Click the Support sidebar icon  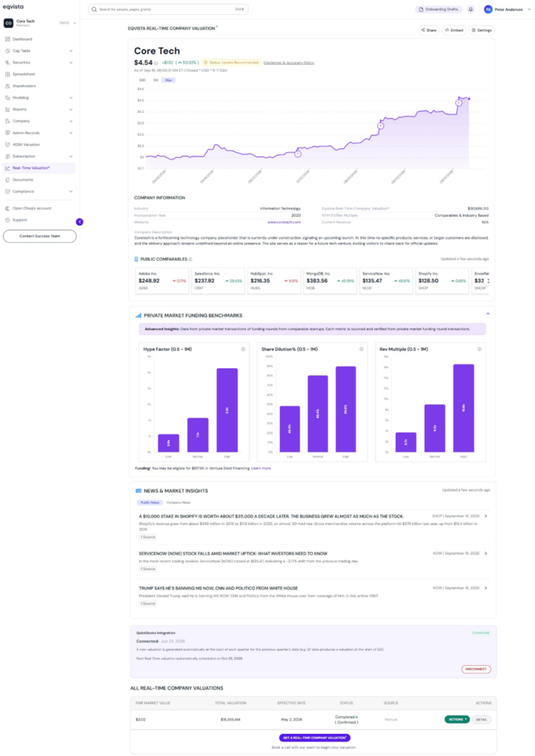click(7, 220)
